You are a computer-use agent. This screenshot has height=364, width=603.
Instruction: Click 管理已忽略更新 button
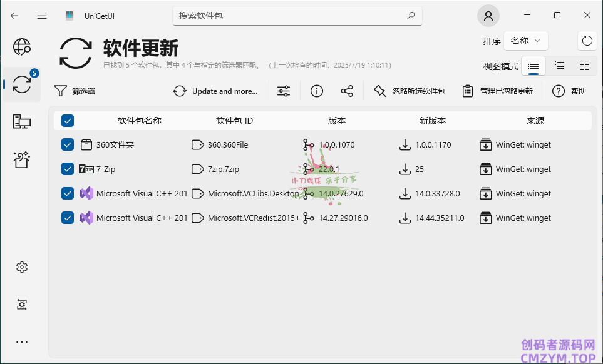point(498,91)
